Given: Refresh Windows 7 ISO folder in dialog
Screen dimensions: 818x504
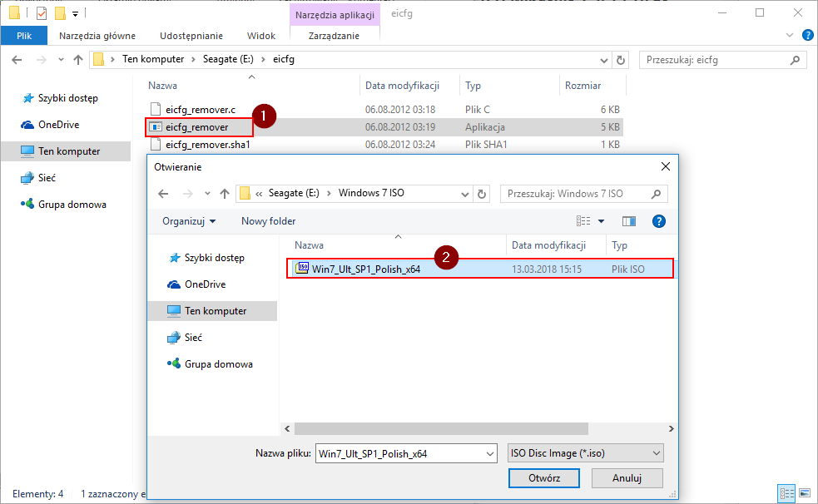Looking at the screenshot, I should pos(482,195).
